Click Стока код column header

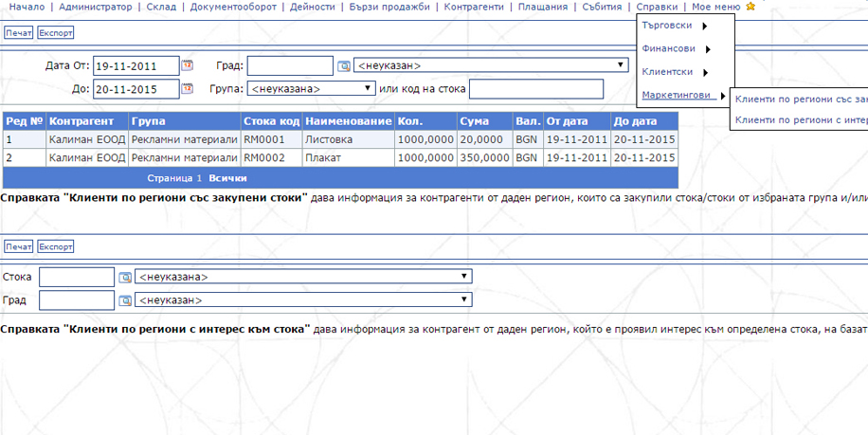[x=271, y=121]
